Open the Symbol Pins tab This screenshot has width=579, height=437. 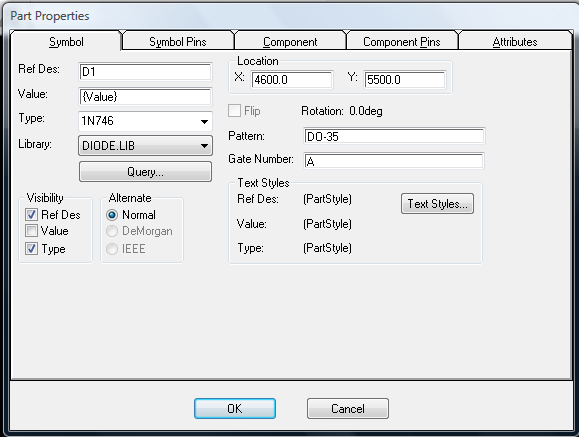coord(178,41)
